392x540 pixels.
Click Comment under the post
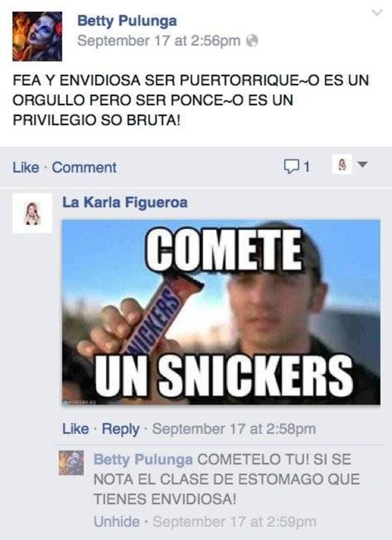point(84,168)
